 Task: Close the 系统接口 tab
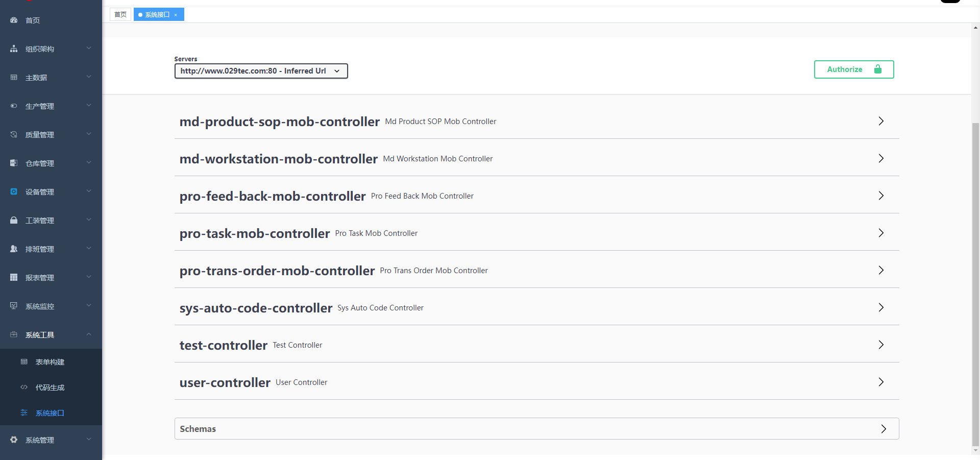176,15
